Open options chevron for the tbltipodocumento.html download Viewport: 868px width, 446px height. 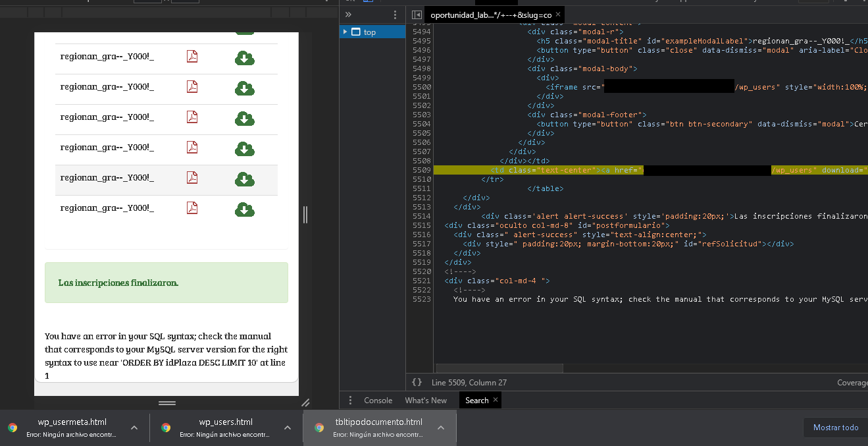pos(441,428)
